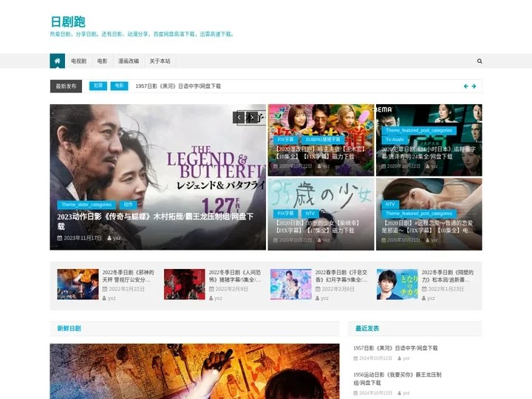
Task: Open recent post 1956运动日影《我要买你》
Action: pyautogui.click(x=398, y=378)
